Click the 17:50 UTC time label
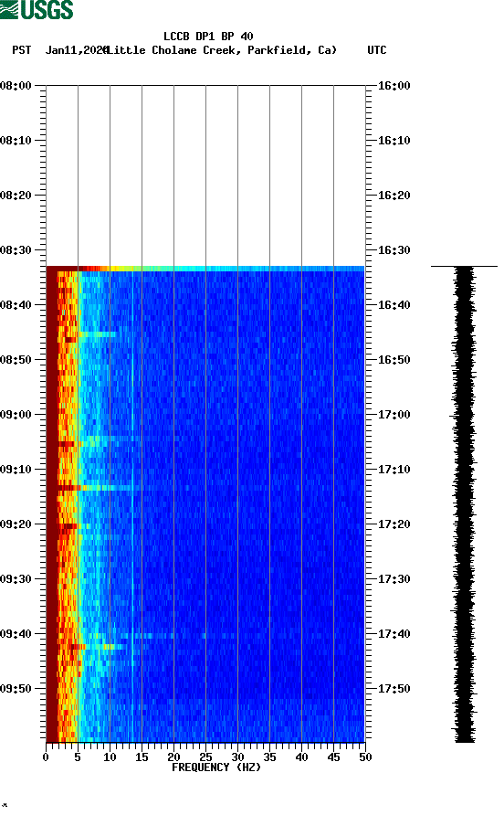 [394, 689]
